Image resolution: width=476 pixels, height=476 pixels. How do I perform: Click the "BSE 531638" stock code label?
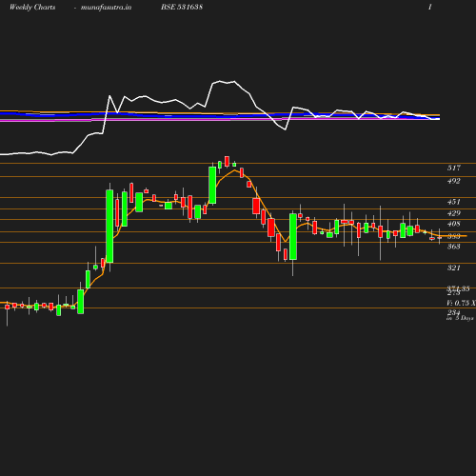point(182,7)
